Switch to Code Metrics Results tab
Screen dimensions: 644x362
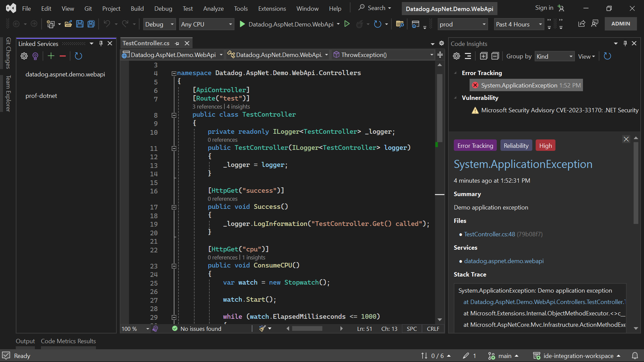(x=68, y=341)
